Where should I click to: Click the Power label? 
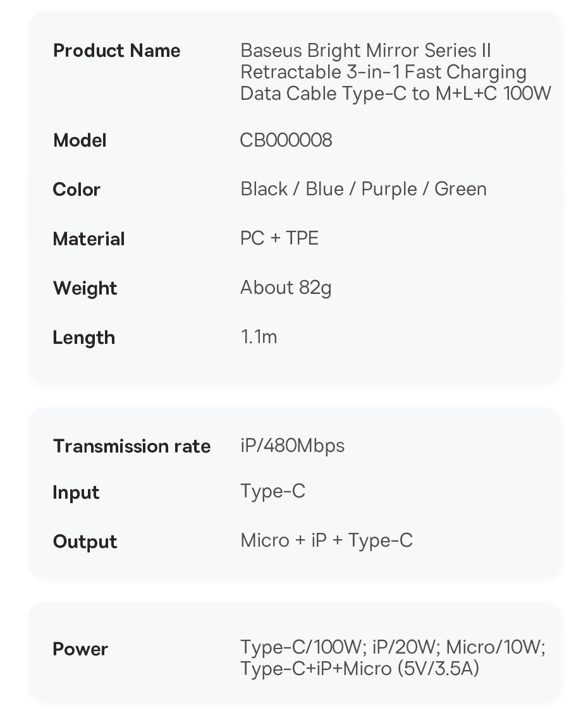coord(80,649)
